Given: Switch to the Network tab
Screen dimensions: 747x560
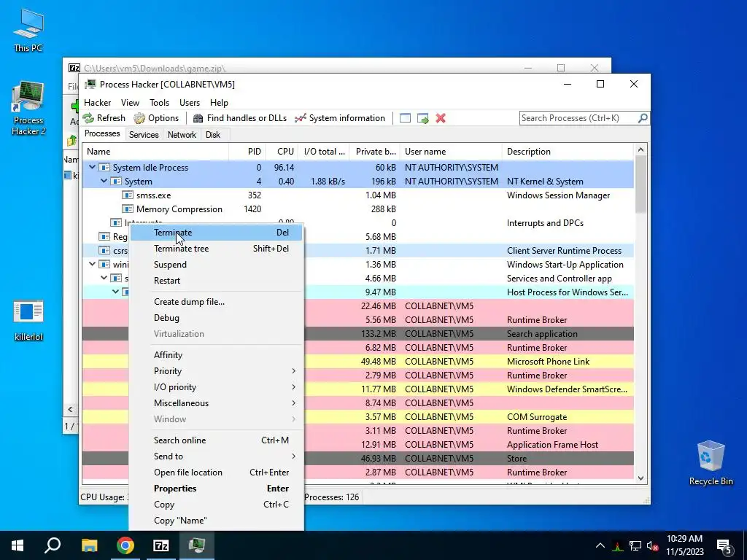Looking at the screenshot, I should point(182,135).
